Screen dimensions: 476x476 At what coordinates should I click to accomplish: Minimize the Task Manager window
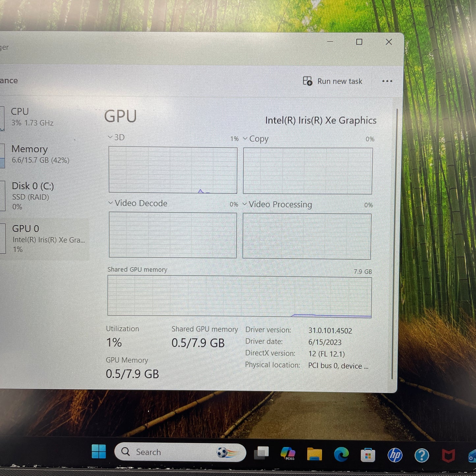pos(330,42)
